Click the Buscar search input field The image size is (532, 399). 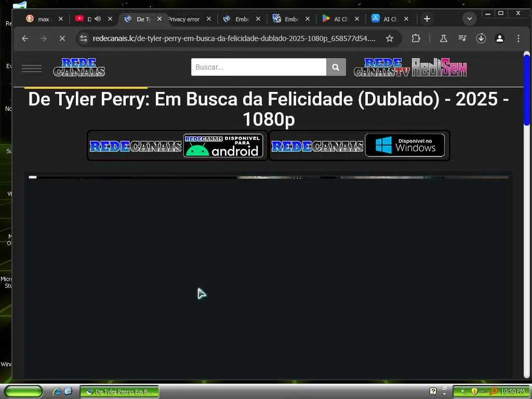click(259, 67)
